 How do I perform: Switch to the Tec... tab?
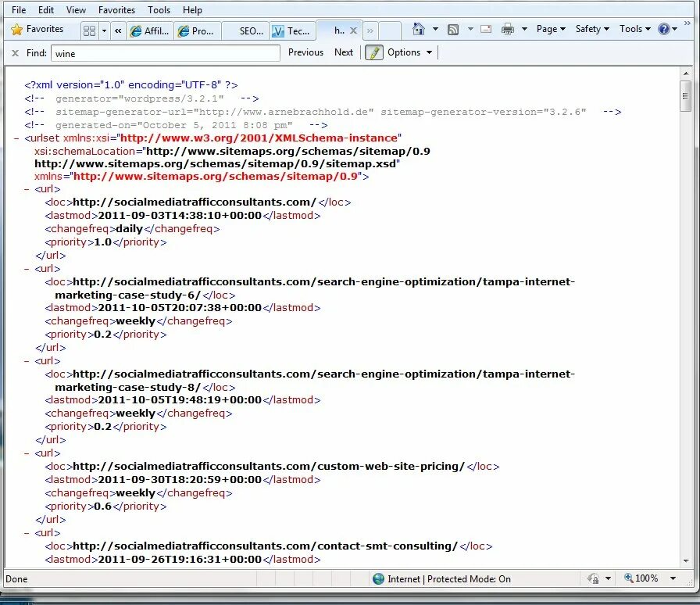pyautogui.click(x=292, y=30)
